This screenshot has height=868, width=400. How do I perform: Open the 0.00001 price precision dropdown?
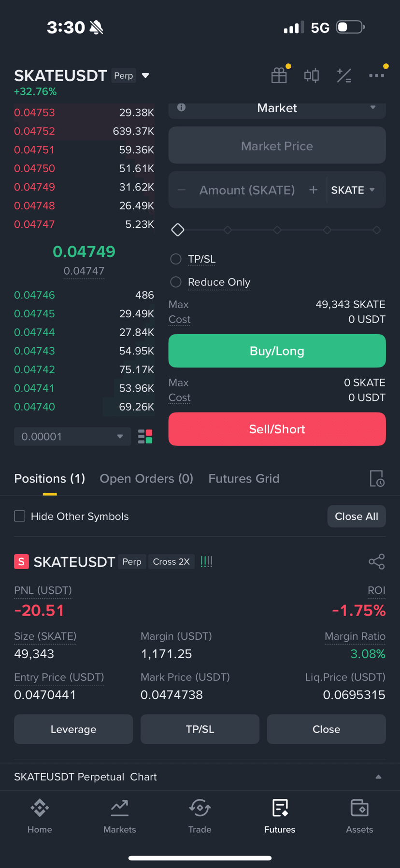pyautogui.click(x=72, y=436)
